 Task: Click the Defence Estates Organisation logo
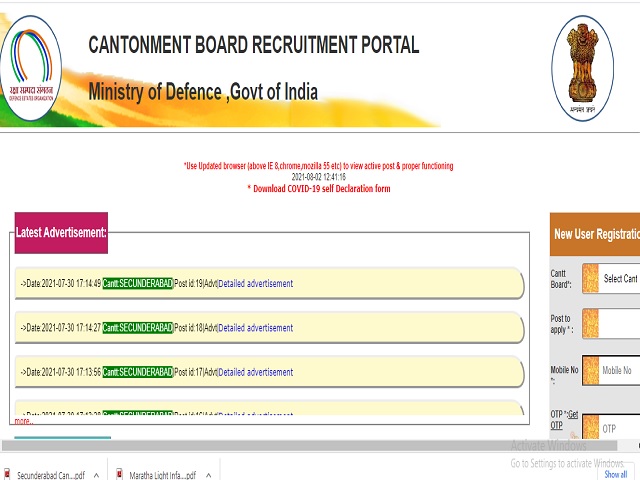[31, 68]
